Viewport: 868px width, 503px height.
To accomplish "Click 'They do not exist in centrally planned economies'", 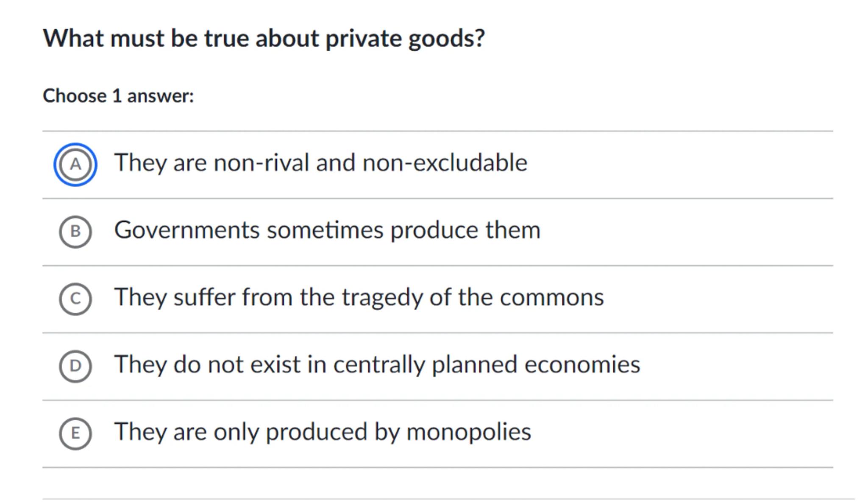I will (377, 365).
